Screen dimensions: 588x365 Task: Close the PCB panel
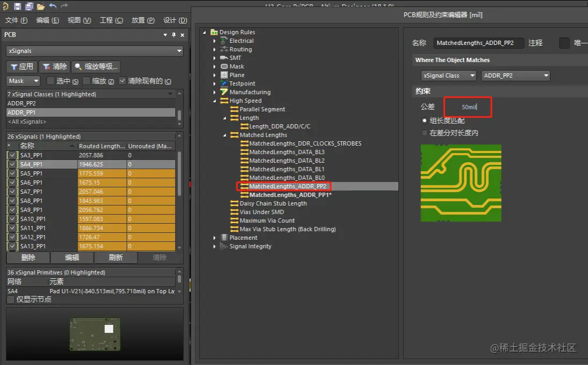coord(182,35)
